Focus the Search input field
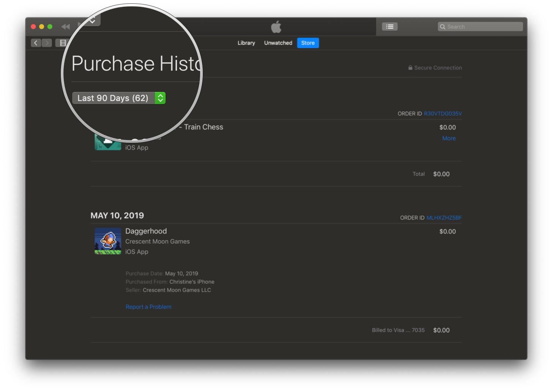The image size is (553, 392). pyautogui.click(x=480, y=27)
